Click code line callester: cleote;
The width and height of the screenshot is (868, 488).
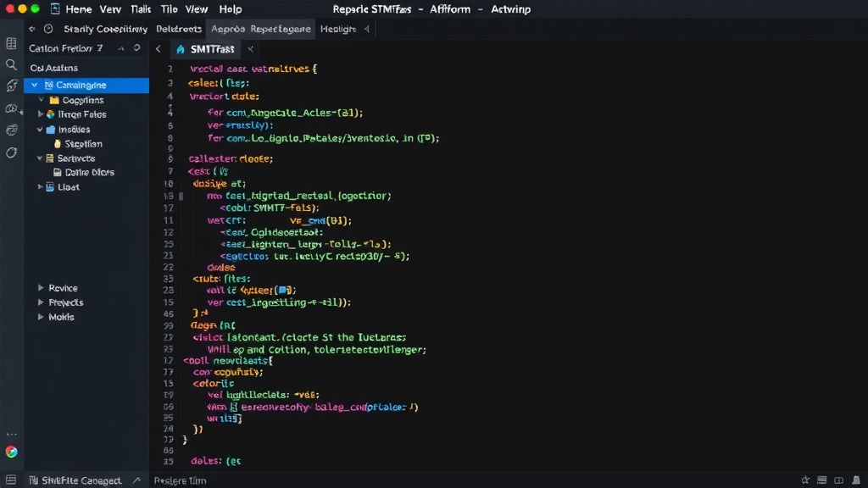[x=231, y=158]
